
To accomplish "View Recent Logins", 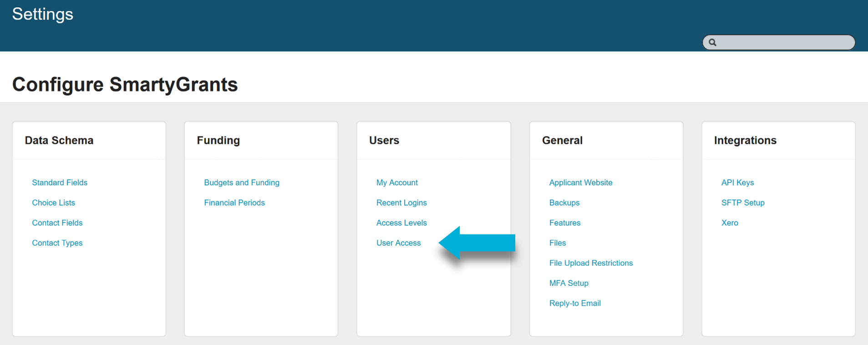I will 401,203.
